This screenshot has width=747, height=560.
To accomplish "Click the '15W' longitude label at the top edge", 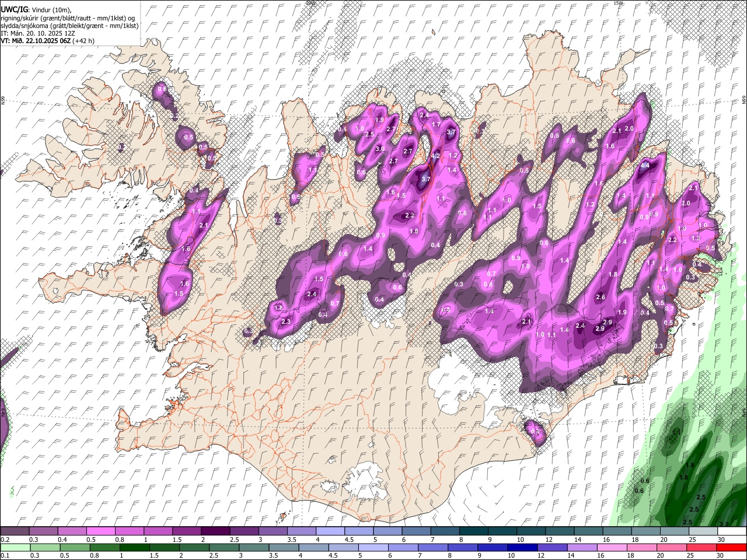I will [618, 3].
